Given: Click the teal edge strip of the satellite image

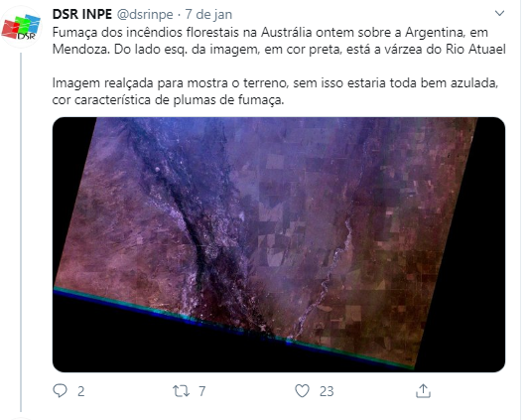Looking at the screenshot, I should [x=232, y=328].
